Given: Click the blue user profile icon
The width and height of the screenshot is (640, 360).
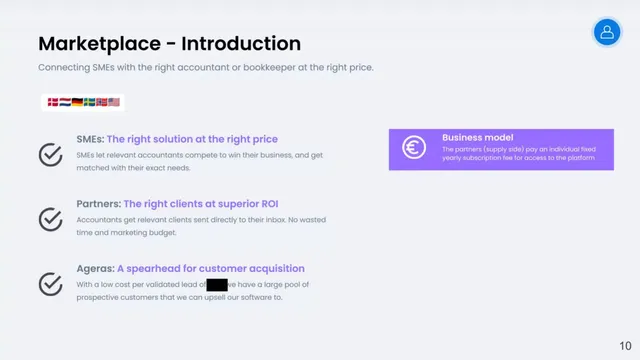Looking at the screenshot, I should click(x=607, y=32).
